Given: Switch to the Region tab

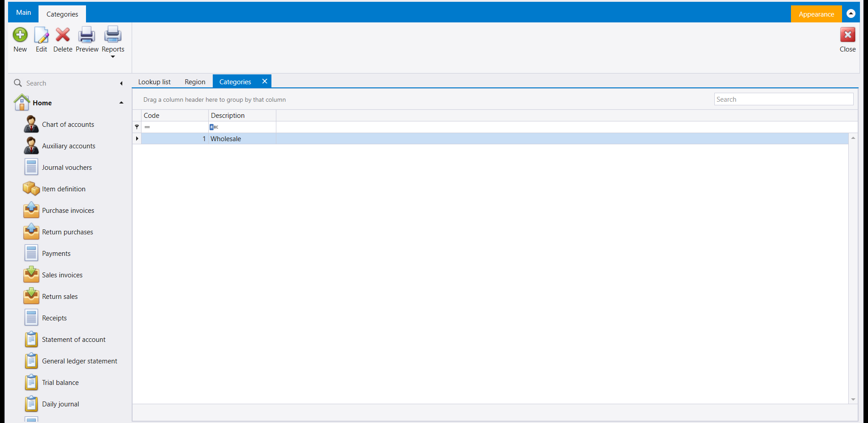Looking at the screenshot, I should click(x=195, y=82).
